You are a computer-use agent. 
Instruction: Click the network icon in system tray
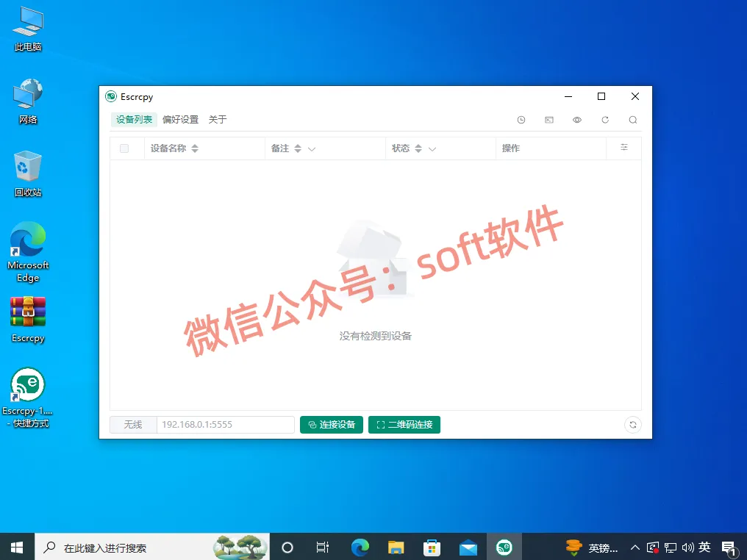click(671, 548)
